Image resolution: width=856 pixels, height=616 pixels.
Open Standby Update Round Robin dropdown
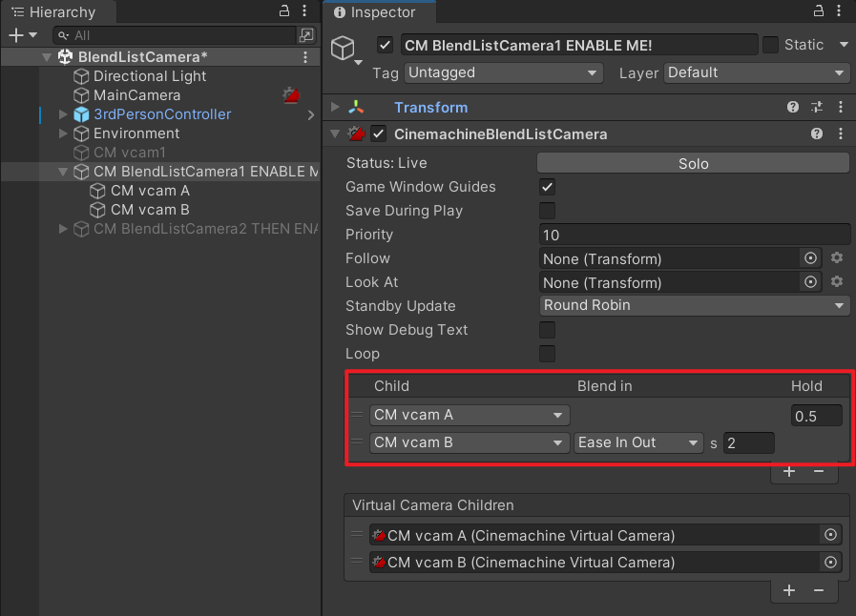click(695, 305)
